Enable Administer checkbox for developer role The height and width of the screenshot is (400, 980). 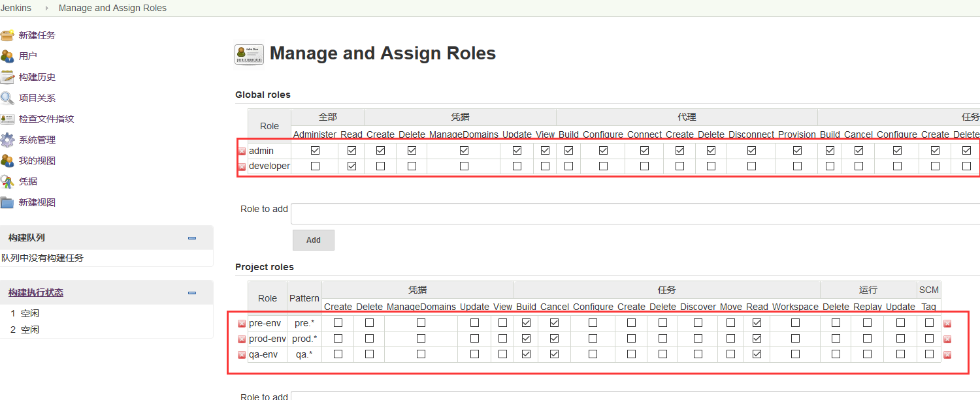[316, 166]
